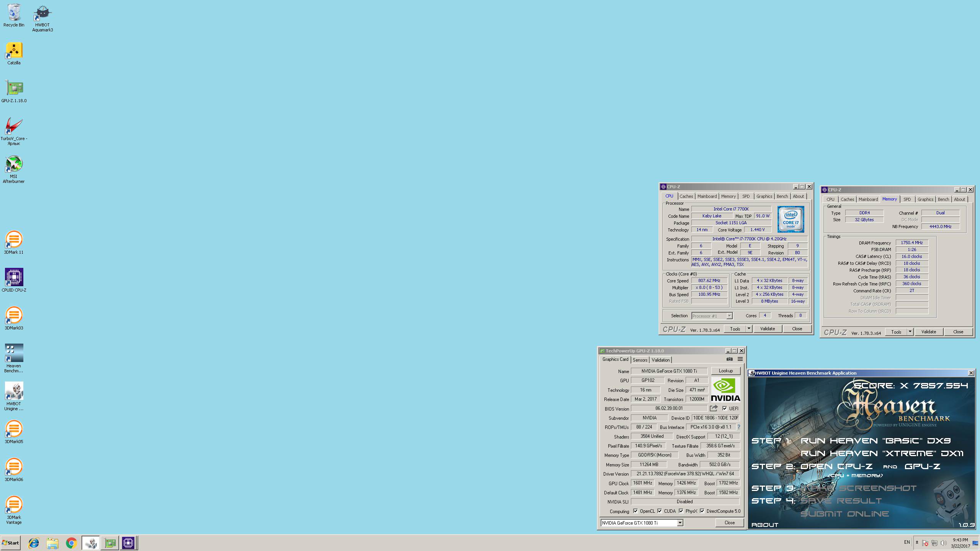The width and height of the screenshot is (980, 551).
Task: Open the Recycle Bin desktop icon
Action: 14,16
